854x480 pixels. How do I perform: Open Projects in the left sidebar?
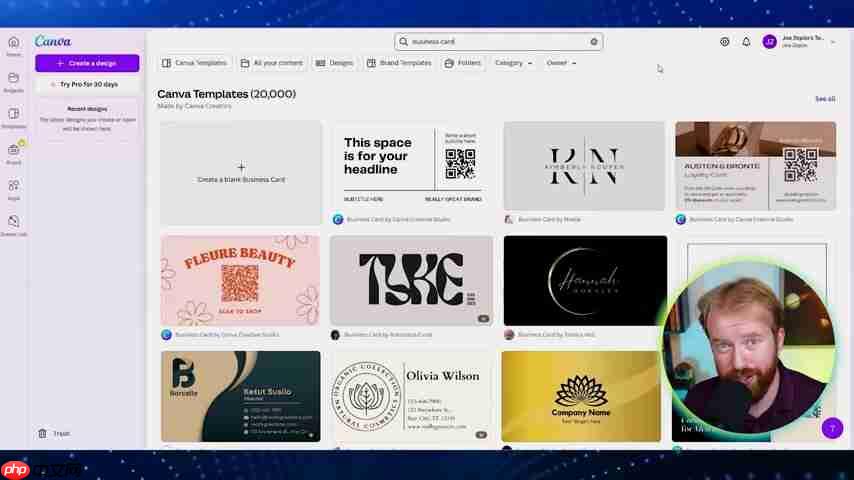(x=14, y=82)
